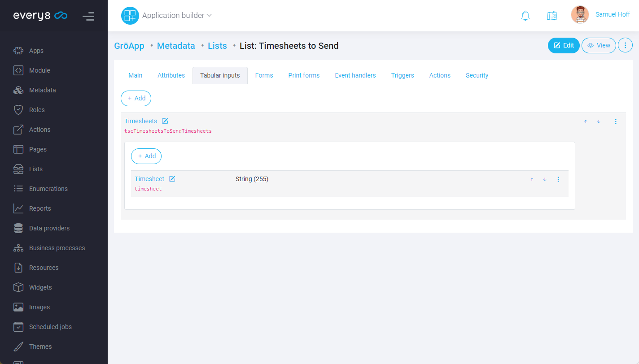
Task: Add a new tabular input with top Add button
Action: 136,98
